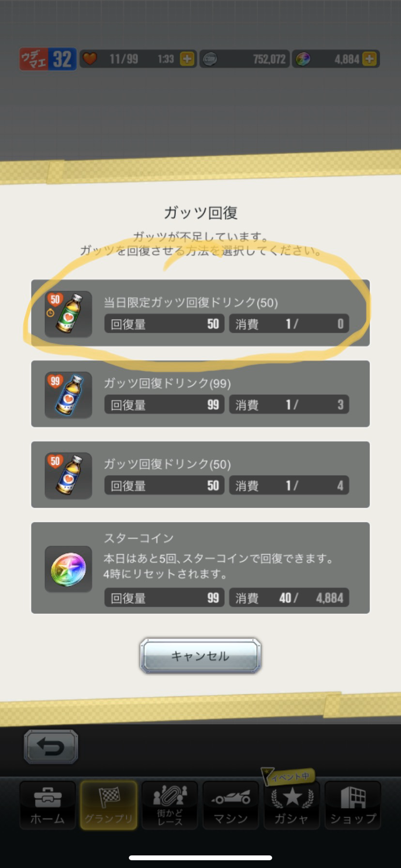Open the ホーム tab
The image size is (401, 868).
pyautogui.click(x=47, y=805)
